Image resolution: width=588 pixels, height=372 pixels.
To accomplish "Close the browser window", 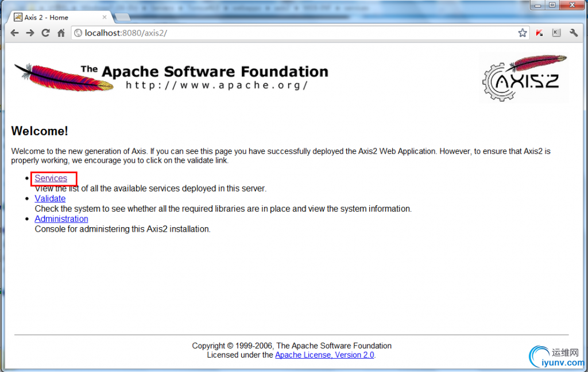I will [x=572, y=5].
